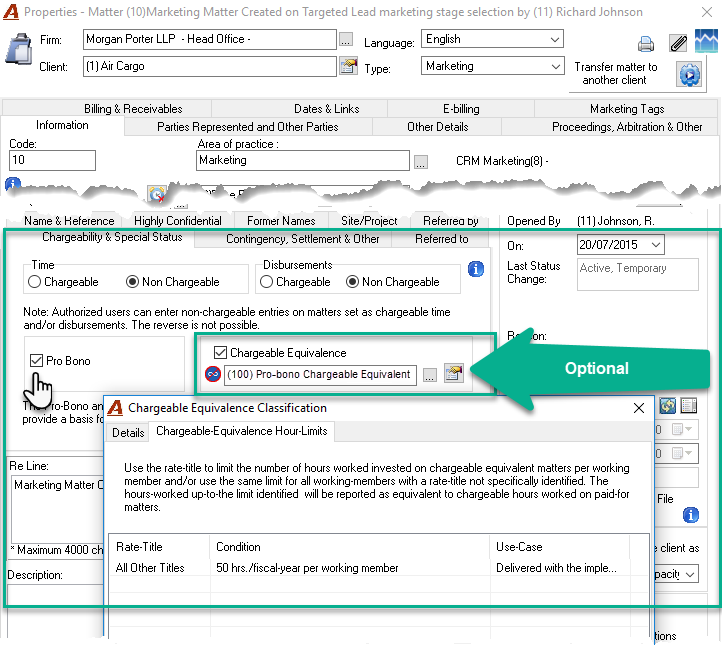Open Contingency, Settlement & Other sub-tab
The image size is (722, 648).
point(303,239)
